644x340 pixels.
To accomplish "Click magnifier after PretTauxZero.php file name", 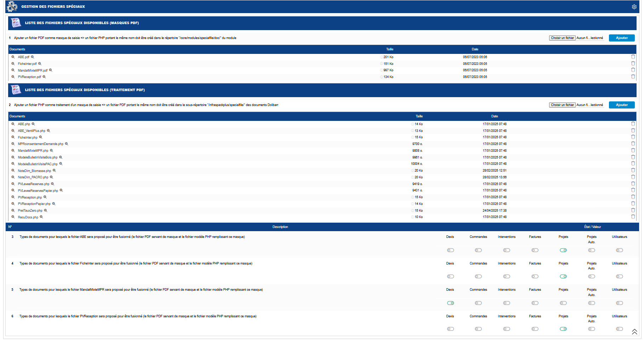I will coord(45,211).
